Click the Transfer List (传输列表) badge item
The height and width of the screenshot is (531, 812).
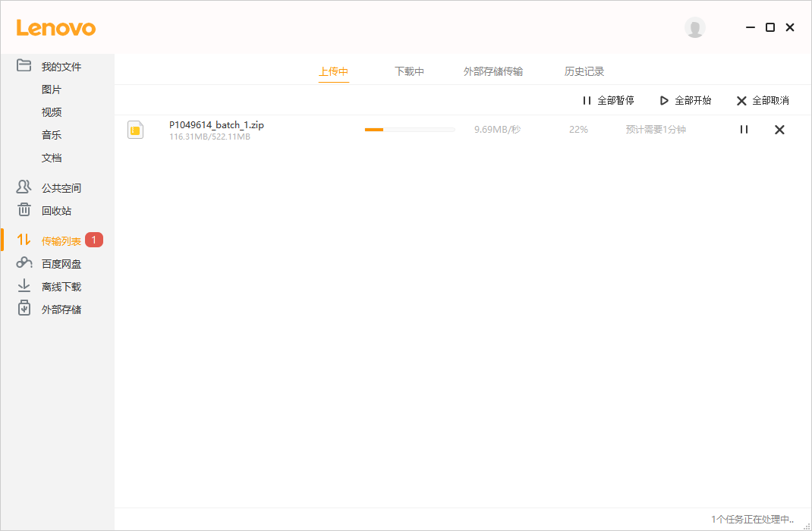tap(61, 241)
